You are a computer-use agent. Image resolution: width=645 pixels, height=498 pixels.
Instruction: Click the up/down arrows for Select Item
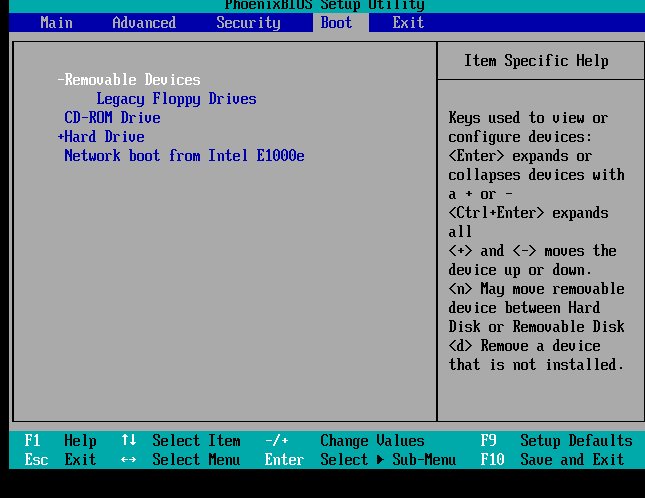pyautogui.click(x=128, y=441)
